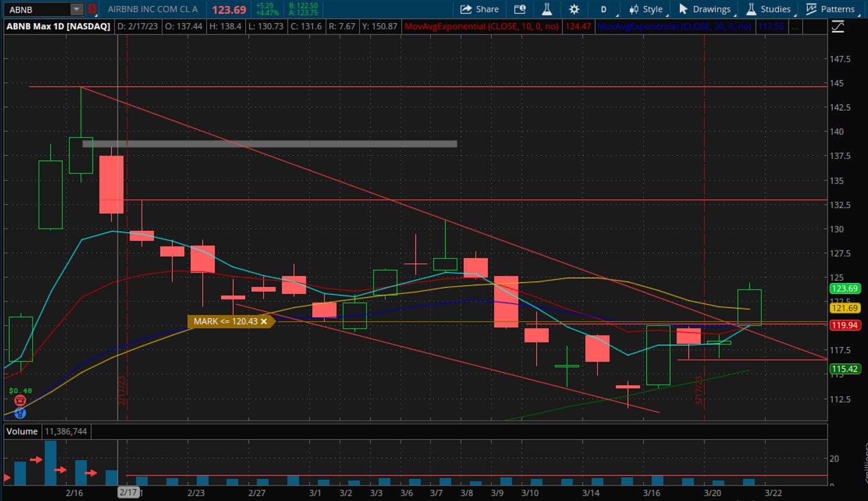The height and width of the screenshot is (501, 868).
Task: Click the ABNB Max 1D [NASDAQ] chart title
Action: (58, 27)
